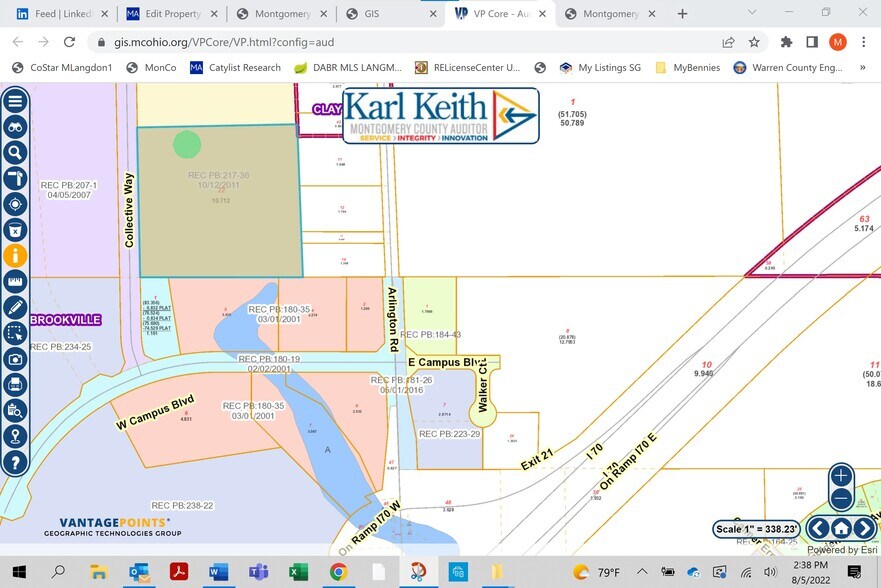Image resolution: width=881 pixels, height=588 pixels.
Task: Switch to the Edit Property tab
Action: coord(171,13)
